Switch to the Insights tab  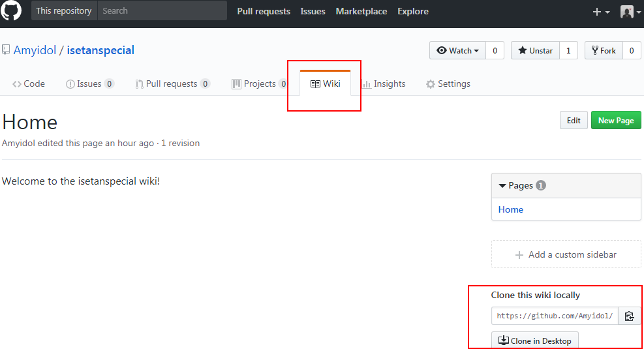coord(384,83)
